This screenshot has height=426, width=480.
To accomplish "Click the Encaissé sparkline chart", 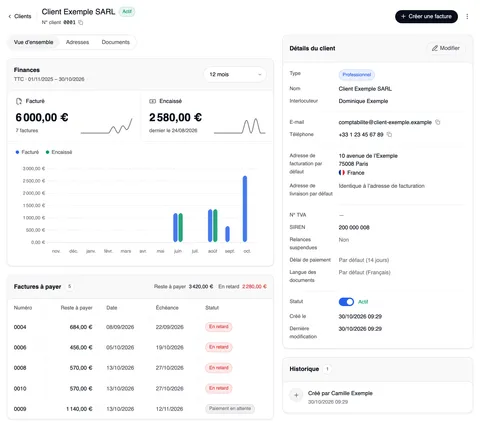I will [240, 126].
